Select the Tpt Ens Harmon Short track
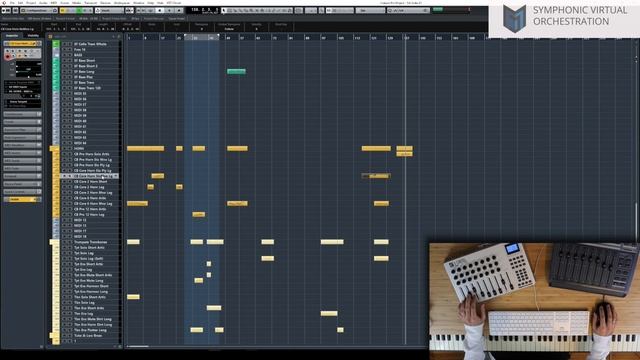 coord(91,286)
